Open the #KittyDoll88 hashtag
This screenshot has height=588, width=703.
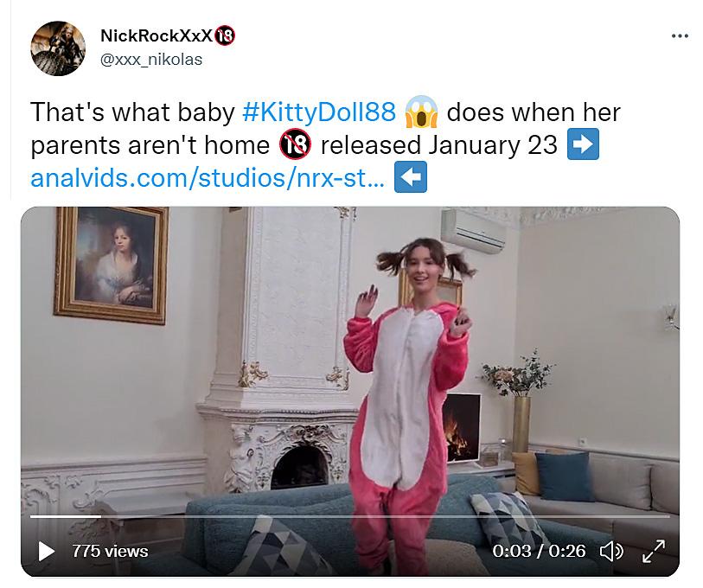coord(318,112)
